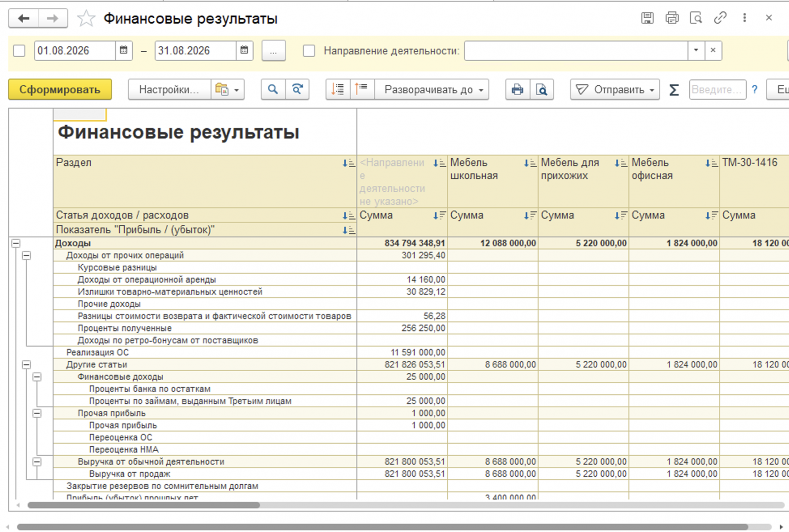789x532 pixels.
Task: Clear the Направление деятельности field
Action: pos(713,50)
